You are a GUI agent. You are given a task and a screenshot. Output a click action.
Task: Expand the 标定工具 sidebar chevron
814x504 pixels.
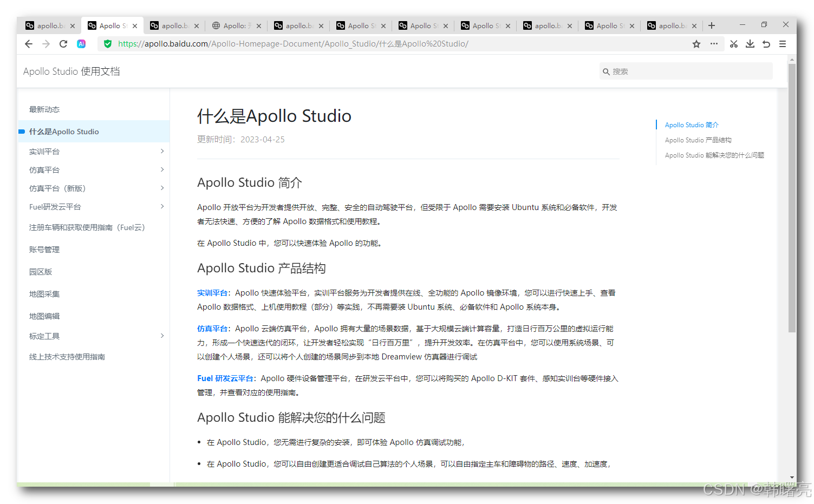162,336
